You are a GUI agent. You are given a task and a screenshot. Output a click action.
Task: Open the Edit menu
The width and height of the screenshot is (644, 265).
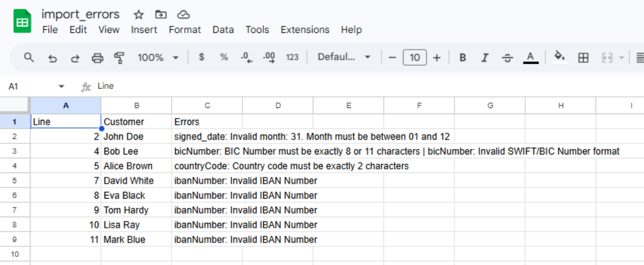pyautogui.click(x=78, y=30)
